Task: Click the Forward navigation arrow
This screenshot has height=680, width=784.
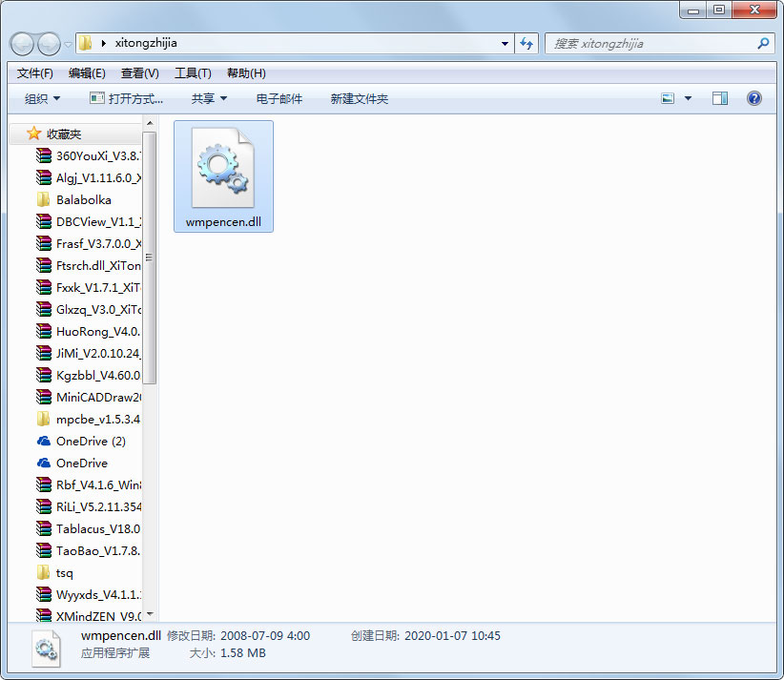Action: [46, 44]
